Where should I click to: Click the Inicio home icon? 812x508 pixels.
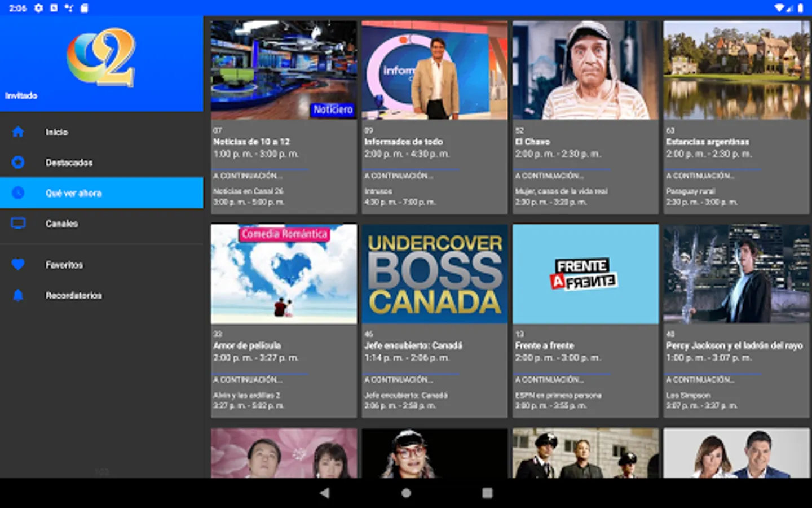pos(18,132)
